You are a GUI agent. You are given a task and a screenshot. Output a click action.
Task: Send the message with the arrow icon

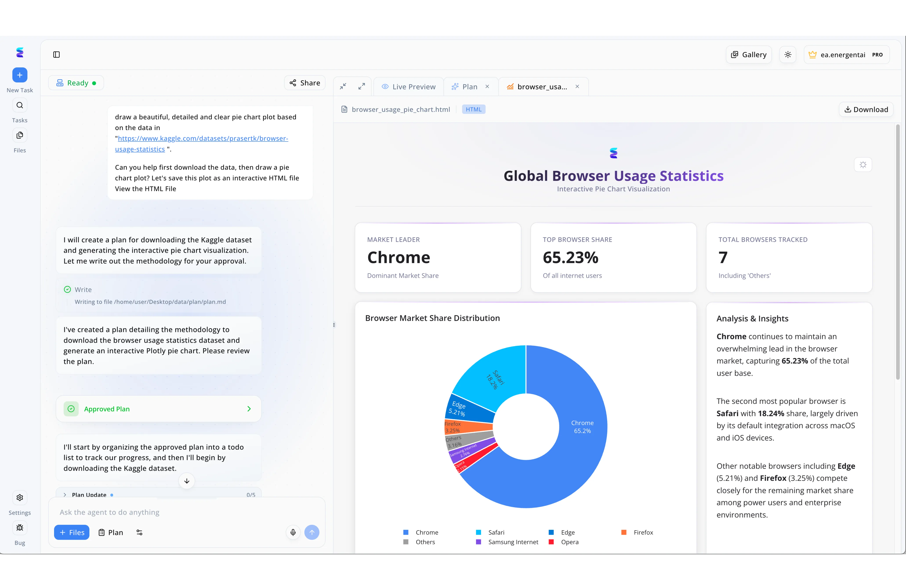tap(312, 532)
